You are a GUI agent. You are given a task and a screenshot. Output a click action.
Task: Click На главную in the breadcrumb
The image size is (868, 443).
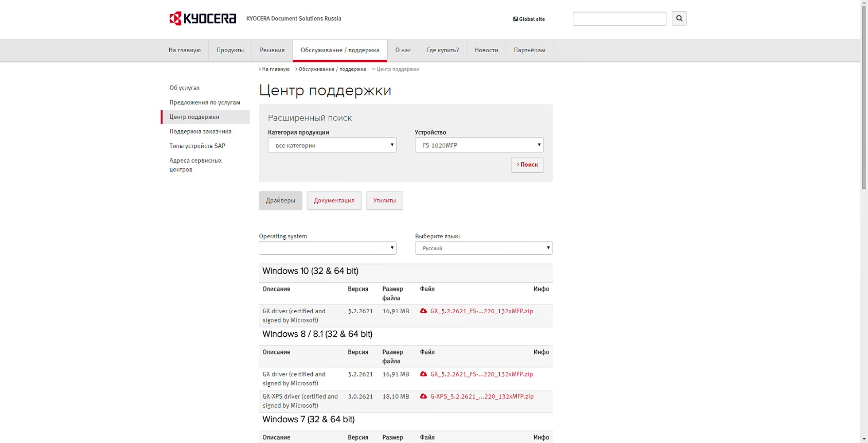click(276, 69)
